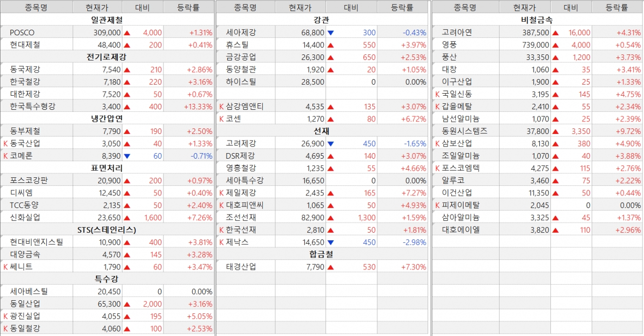The image size is (644, 336).
Task: Click the blue down arrow in 제낙스 row
Action: 331,243
